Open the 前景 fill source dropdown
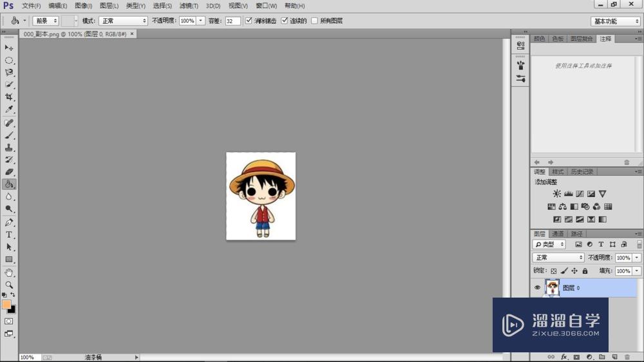Screen dimensions: 644x362 pyautogui.click(x=46, y=21)
